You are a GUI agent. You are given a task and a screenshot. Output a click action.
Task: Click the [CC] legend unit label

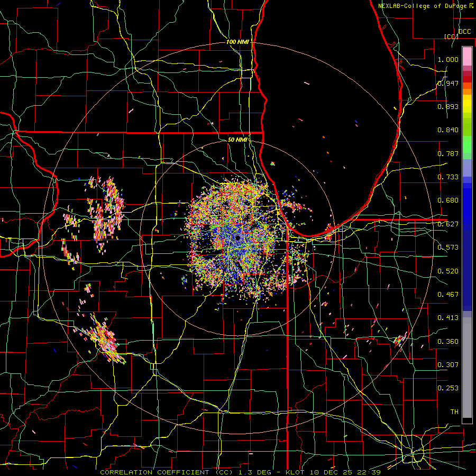[451, 36]
